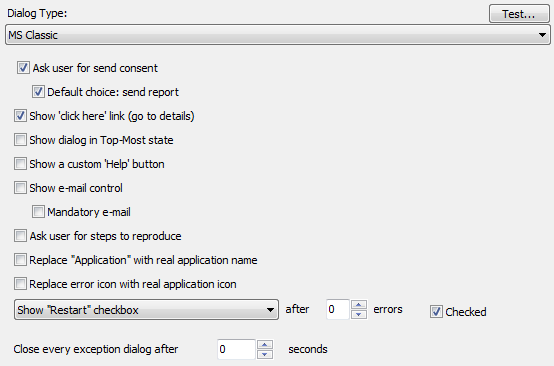
Task: Click the close-after seconds input field
Action: coord(236,349)
